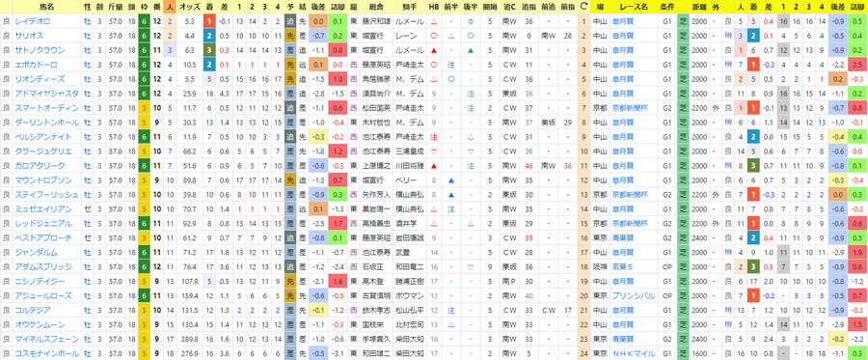Select odds value 25.9
Image resolution: width=868 pixels, height=360 pixels.
(190, 93)
